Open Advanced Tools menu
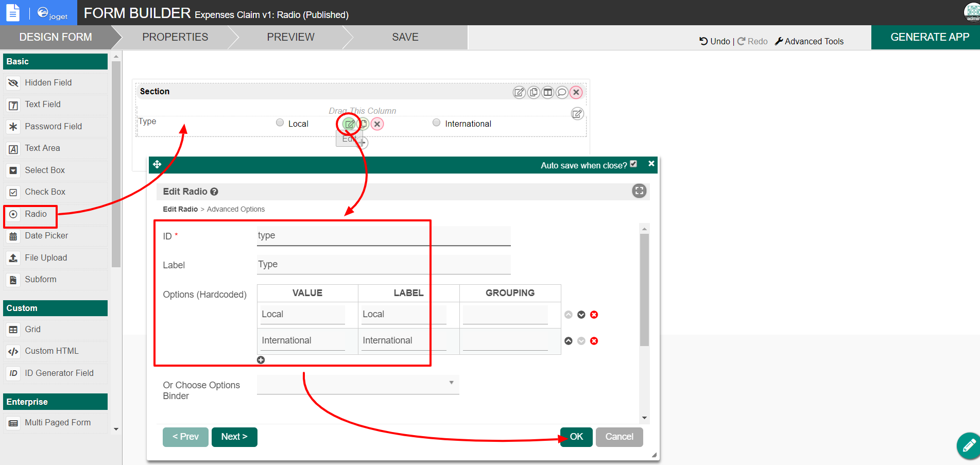This screenshot has height=465, width=980. (809, 41)
